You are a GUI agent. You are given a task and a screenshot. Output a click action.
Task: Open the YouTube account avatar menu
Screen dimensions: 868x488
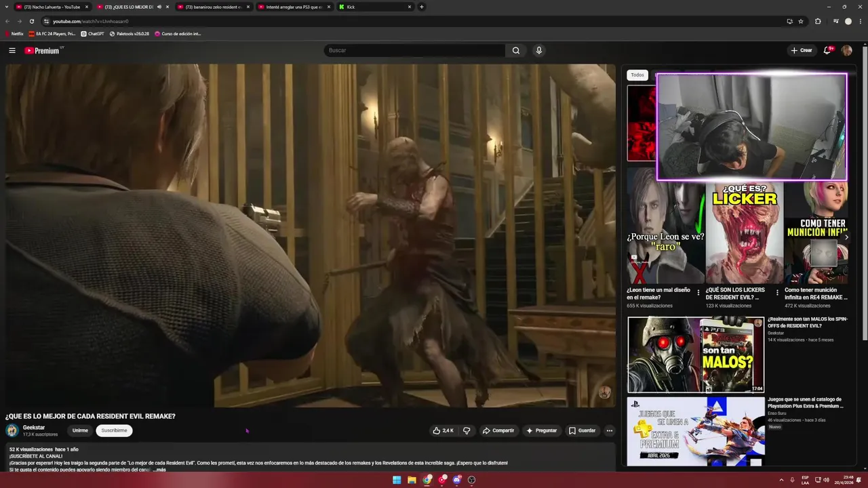tap(847, 50)
